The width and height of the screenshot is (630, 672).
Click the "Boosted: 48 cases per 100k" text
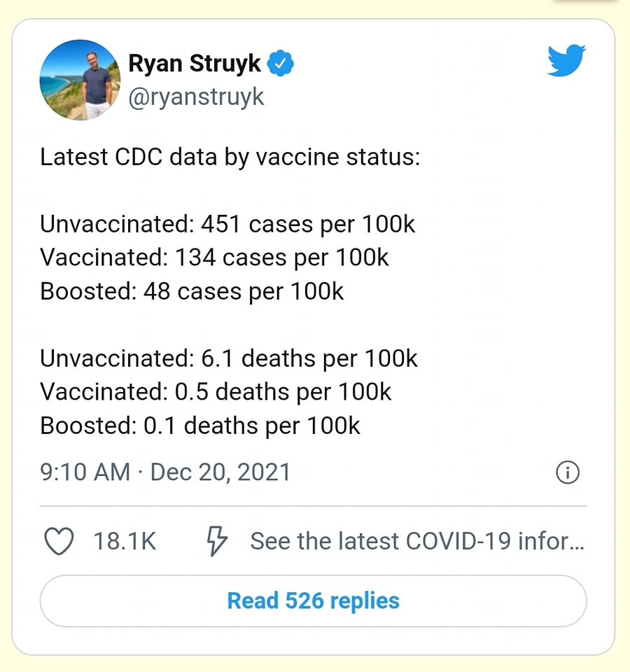pos(192,291)
